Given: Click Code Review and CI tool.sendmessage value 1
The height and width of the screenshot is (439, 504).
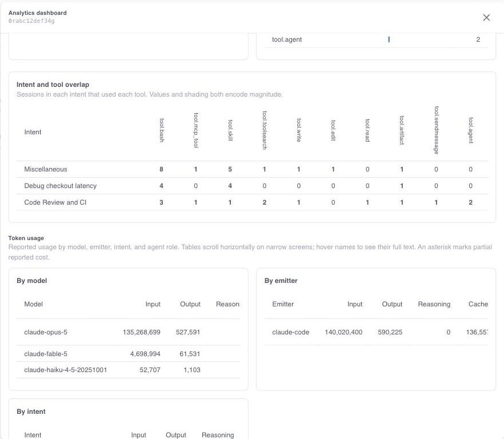Looking at the screenshot, I should click(436, 202).
